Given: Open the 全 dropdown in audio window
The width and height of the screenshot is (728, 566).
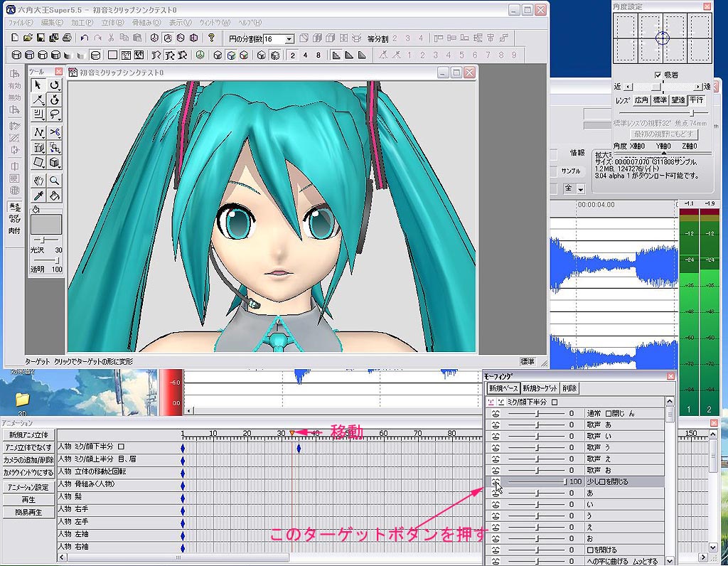Looking at the screenshot, I should click(580, 189).
